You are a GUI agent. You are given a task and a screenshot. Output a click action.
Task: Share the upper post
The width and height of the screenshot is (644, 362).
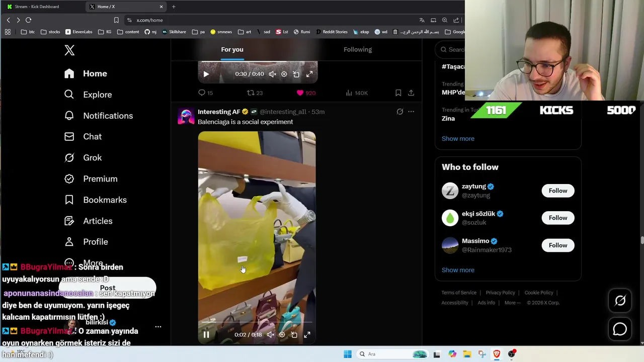(411, 93)
